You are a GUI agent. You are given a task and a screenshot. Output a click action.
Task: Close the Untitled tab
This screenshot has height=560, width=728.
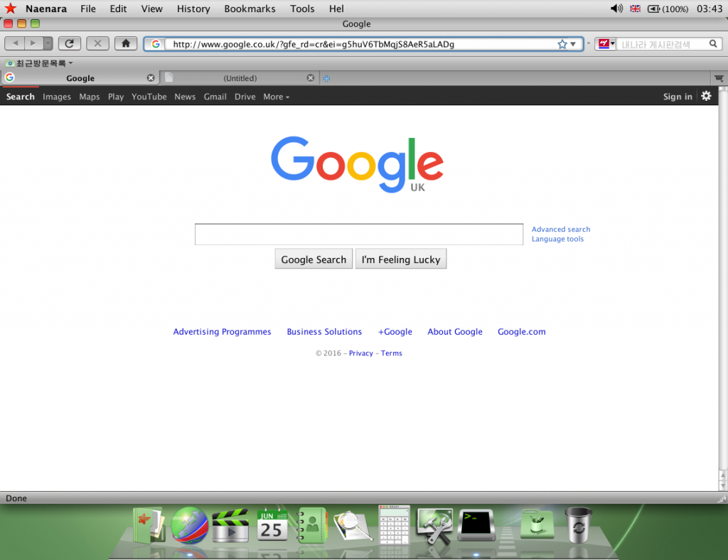coord(310,78)
